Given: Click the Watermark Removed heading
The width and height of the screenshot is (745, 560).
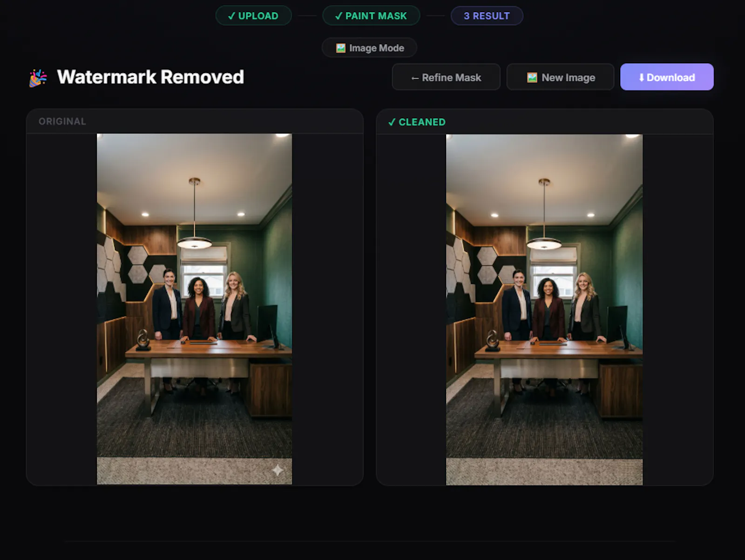Looking at the screenshot, I should point(150,77).
